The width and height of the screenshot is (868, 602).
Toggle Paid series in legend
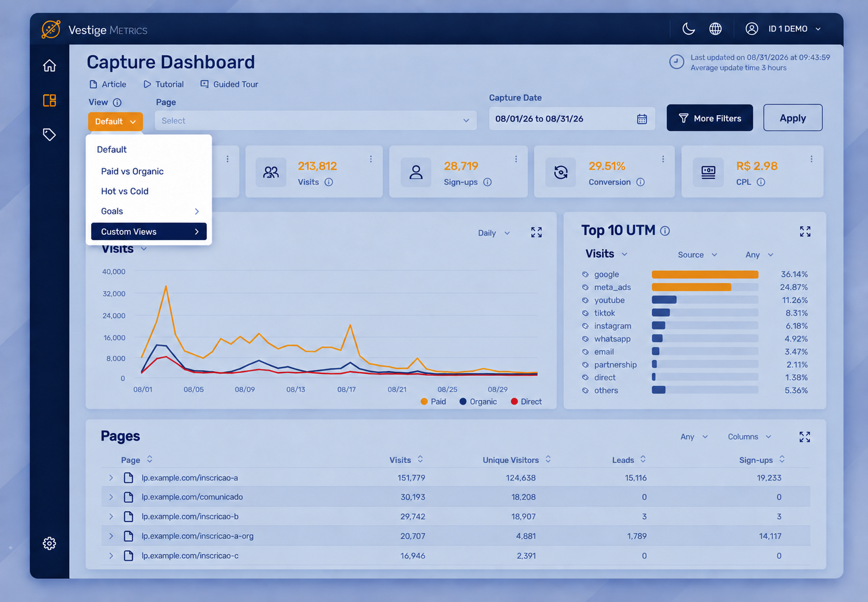point(433,402)
